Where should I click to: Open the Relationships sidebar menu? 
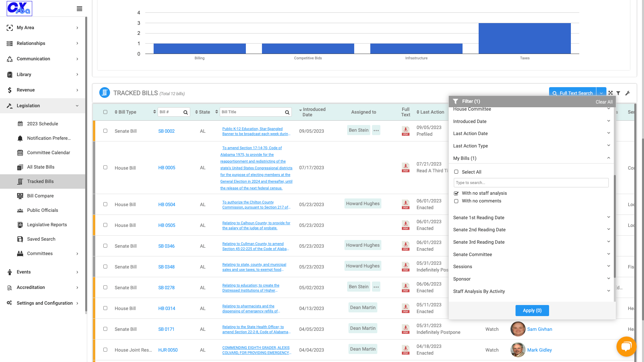point(43,43)
